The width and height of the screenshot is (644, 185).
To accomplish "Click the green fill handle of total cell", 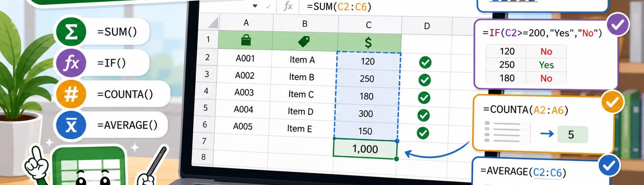I will pyautogui.click(x=396, y=158).
